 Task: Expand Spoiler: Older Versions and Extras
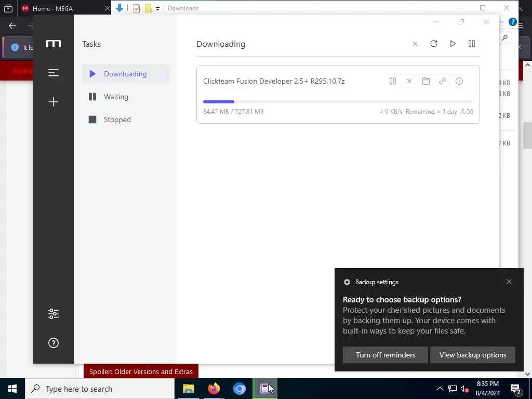141,371
